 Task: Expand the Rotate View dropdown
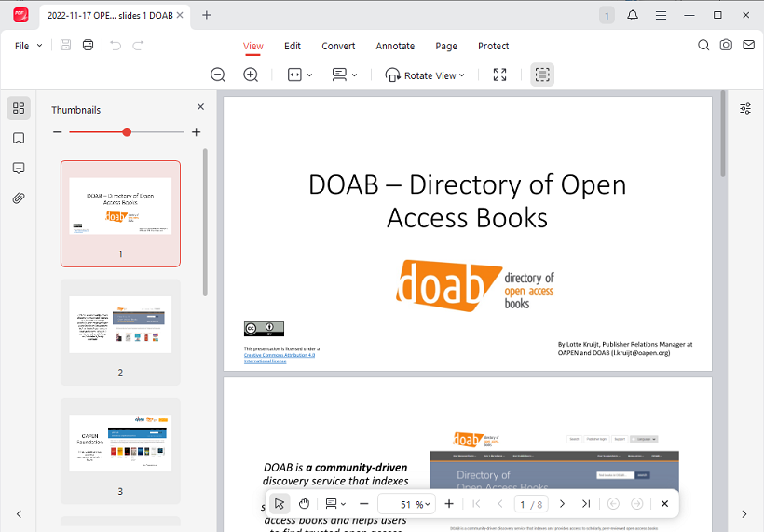[x=425, y=75]
